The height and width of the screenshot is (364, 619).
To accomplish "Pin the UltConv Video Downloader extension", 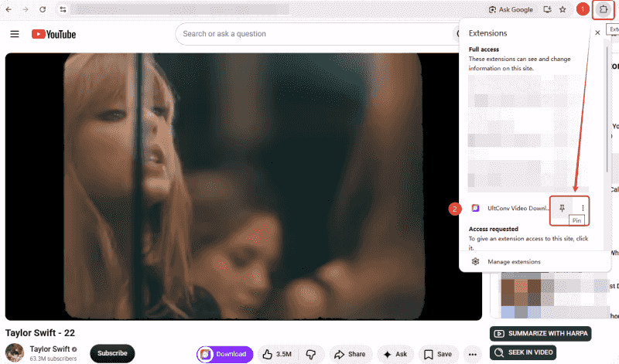I will [563, 208].
